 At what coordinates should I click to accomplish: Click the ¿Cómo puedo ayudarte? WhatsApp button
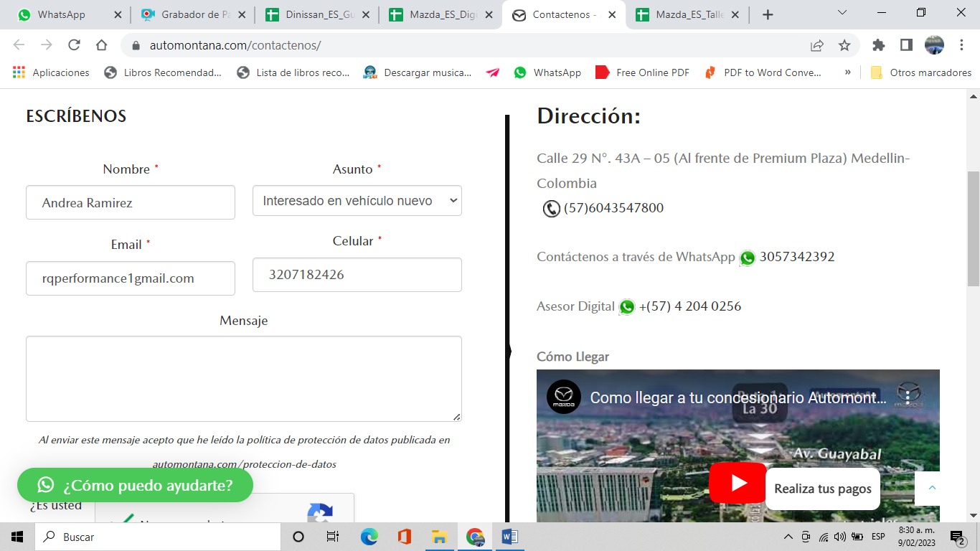click(135, 485)
